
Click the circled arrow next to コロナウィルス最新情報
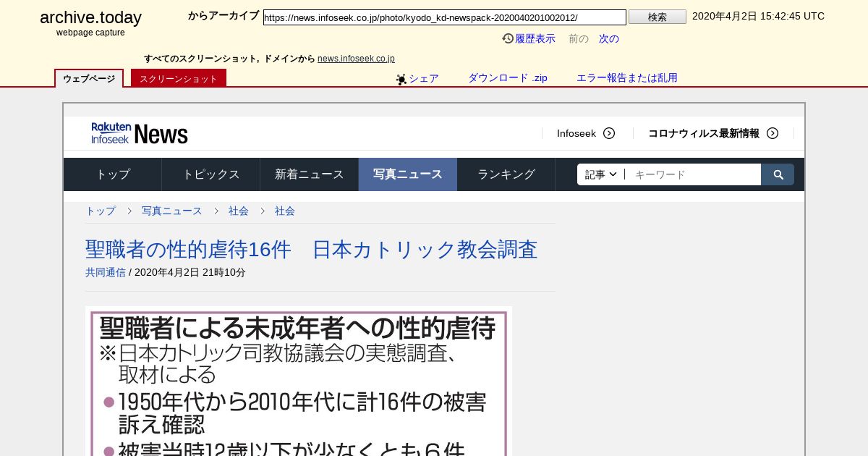pos(773,133)
